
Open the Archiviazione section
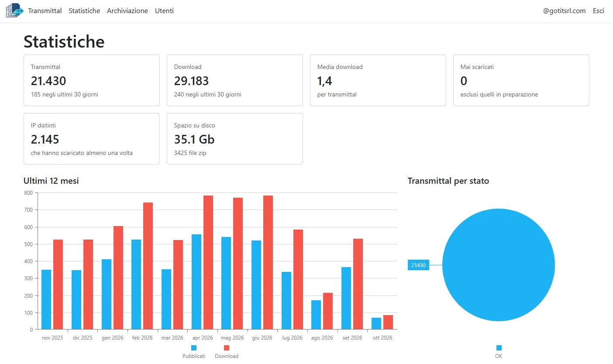pyautogui.click(x=127, y=11)
